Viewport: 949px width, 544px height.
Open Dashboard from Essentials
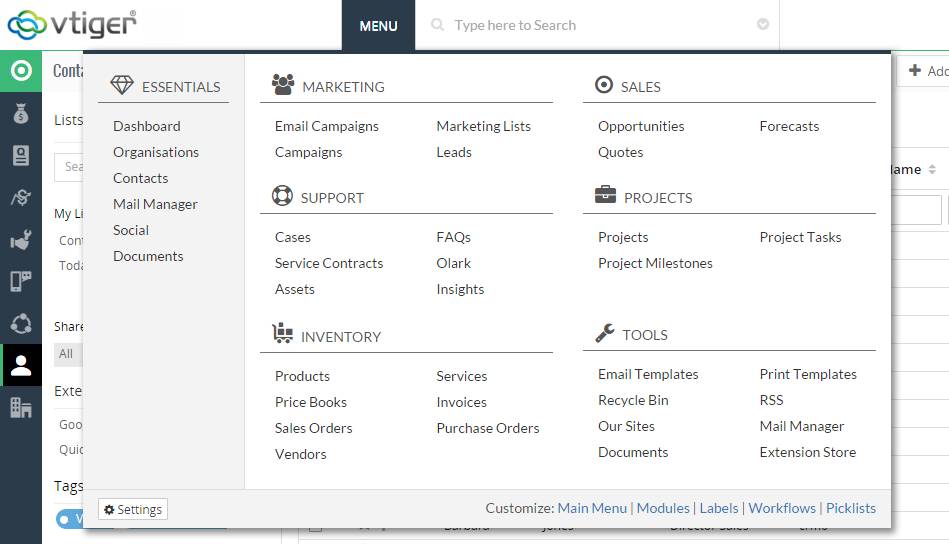(x=147, y=126)
